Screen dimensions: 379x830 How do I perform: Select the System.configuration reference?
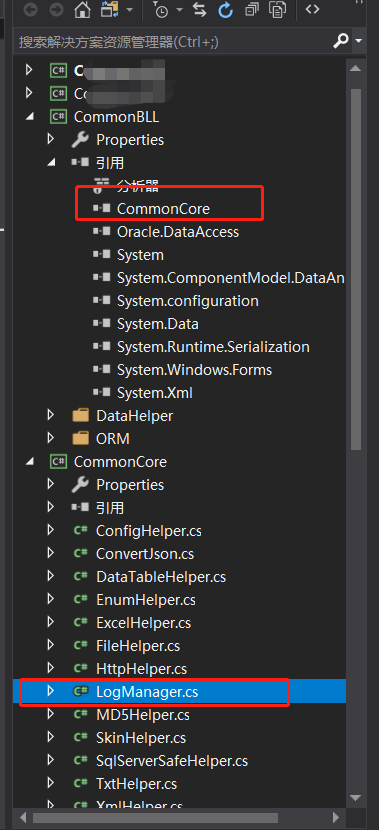click(x=188, y=301)
